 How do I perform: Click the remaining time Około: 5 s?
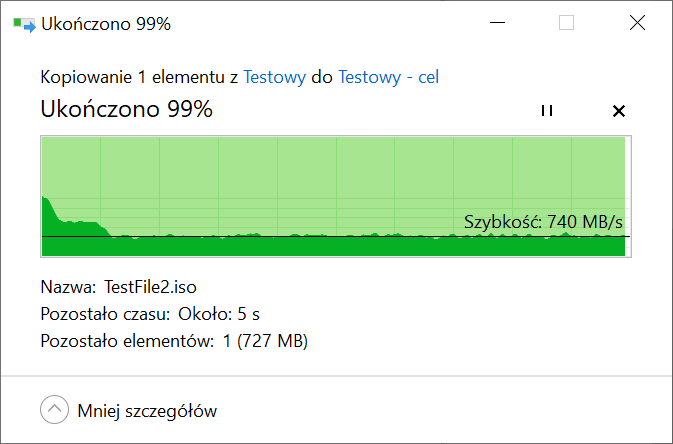[219, 314]
